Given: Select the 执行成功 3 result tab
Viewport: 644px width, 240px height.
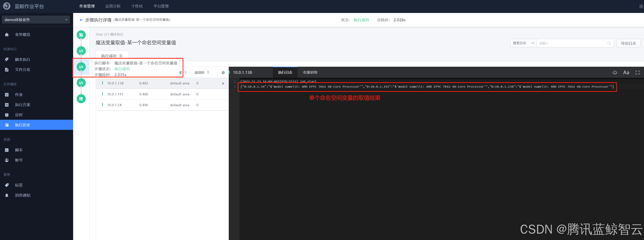Looking at the screenshot, I should [x=112, y=56].
